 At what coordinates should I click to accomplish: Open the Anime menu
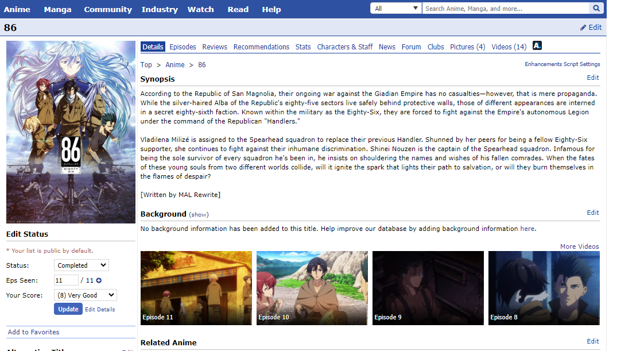[x=17, y=9]
